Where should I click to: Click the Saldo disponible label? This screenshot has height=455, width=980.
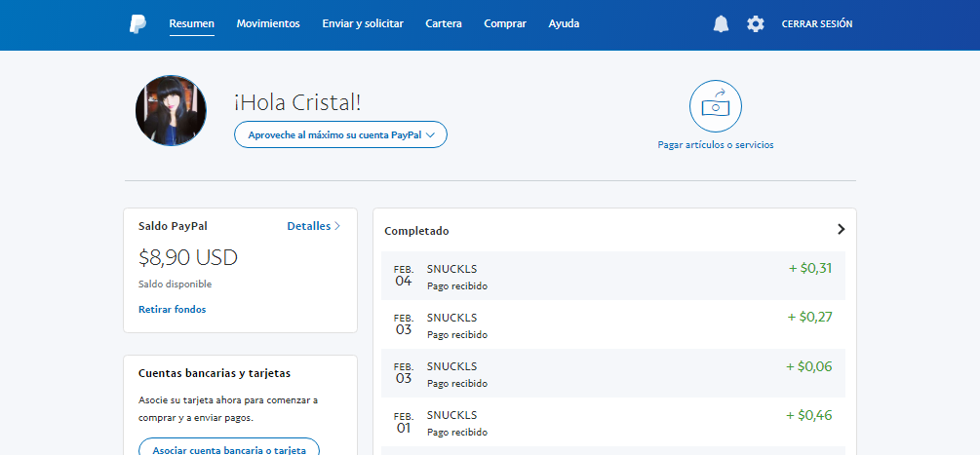point(175,284)
